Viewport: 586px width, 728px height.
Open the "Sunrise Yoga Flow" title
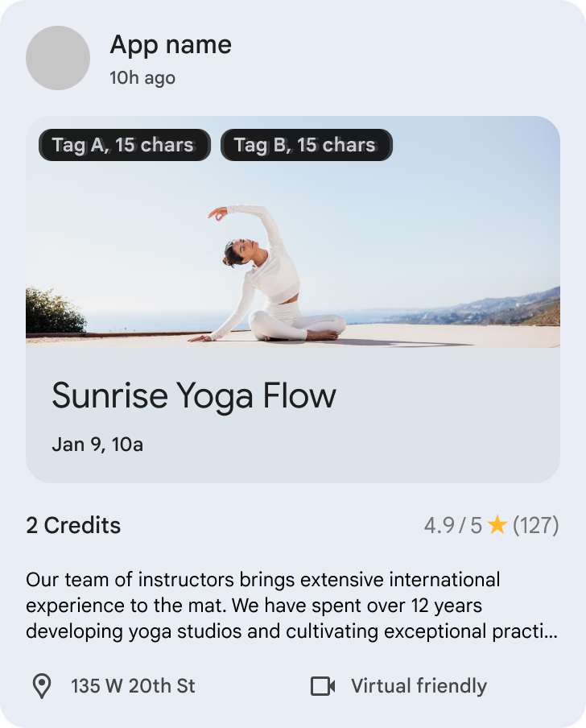[x=194, y=396]
